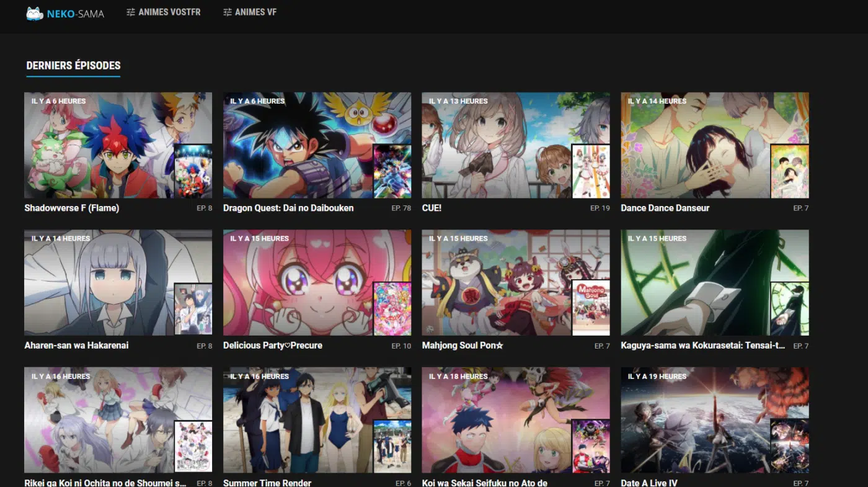Click the CUE! small cover poster
The image size is (868, 487).
coord(591,171)
